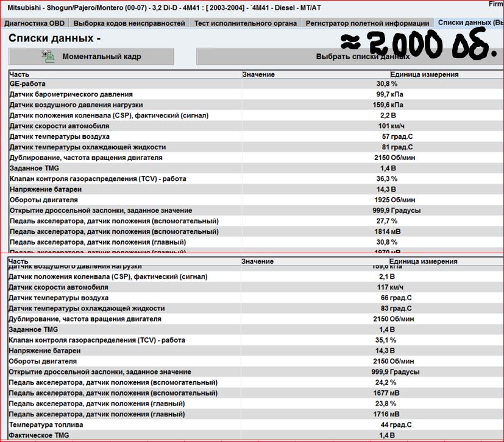
Task: Click the Моментальный кадр button label
Action: [x=101, y=57]
